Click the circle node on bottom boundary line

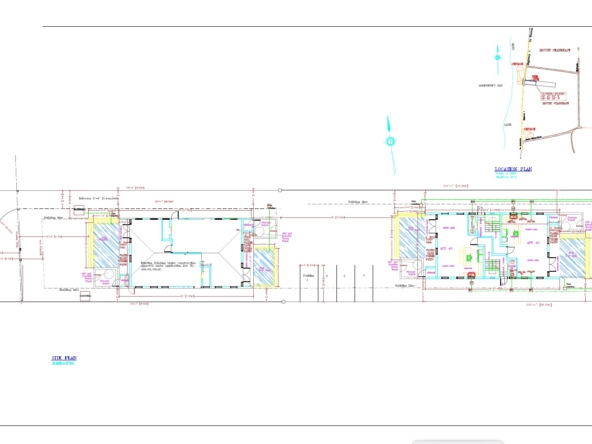pyautogui.click(x=284, y=302)
